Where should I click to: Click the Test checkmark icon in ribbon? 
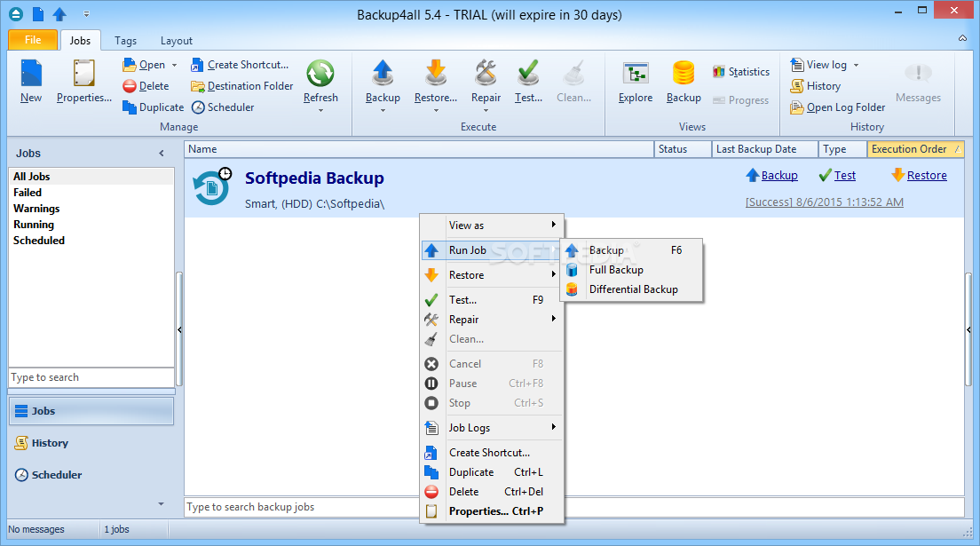tap(528, 73)
